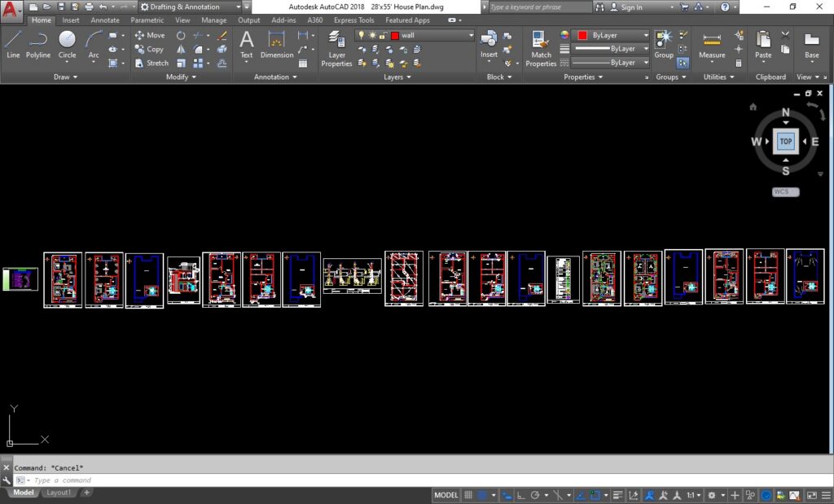The image size is (834, 504).
Task: Expand the Annotation panel
Action: coord(275,77)
